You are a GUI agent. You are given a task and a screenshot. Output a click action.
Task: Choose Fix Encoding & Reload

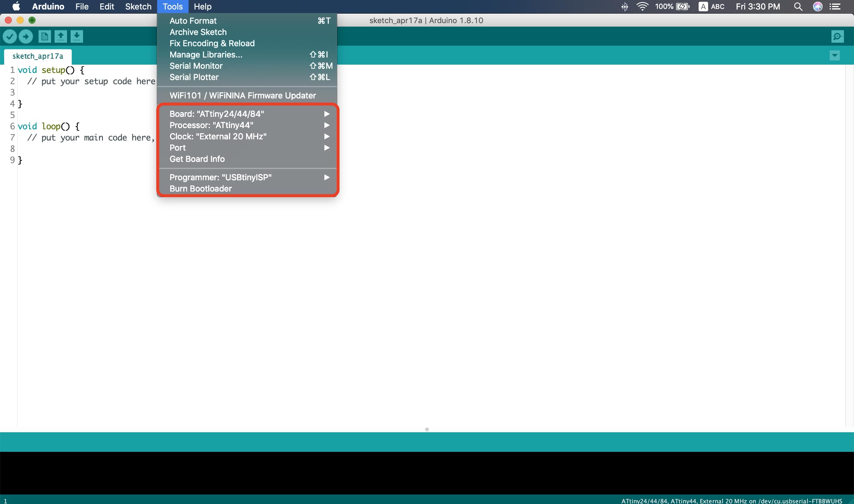(x=247, y=43)
